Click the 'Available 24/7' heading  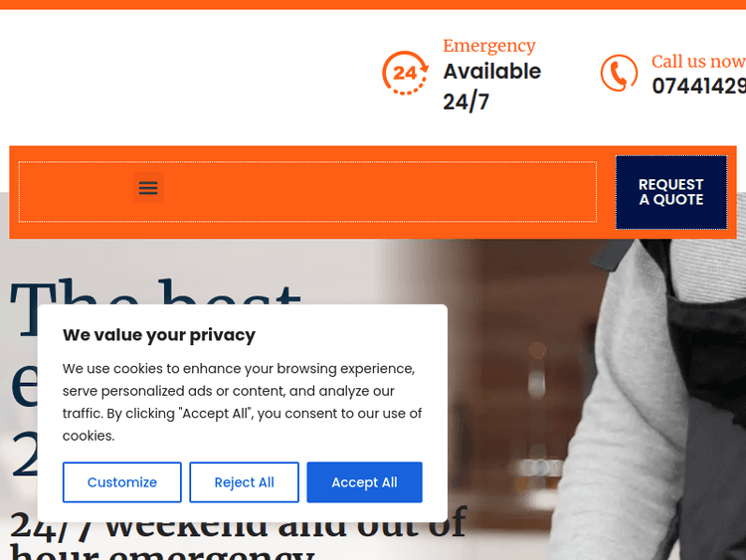coord(492,87)
